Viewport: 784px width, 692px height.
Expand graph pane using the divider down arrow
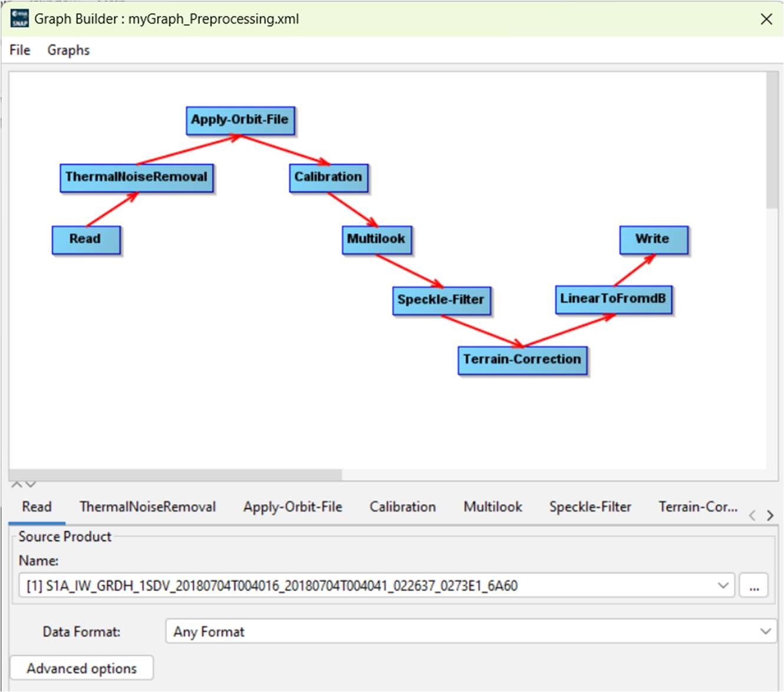pyautogui.click(x=31, y=484)
